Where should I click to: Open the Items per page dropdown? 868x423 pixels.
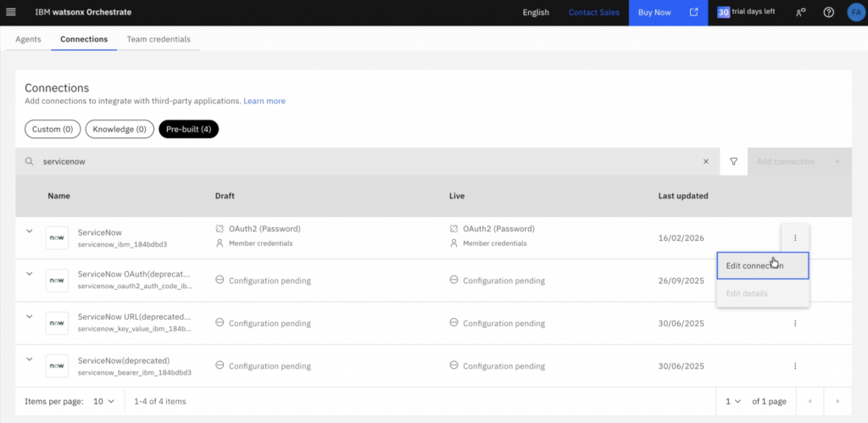click(x=103, y=402)
